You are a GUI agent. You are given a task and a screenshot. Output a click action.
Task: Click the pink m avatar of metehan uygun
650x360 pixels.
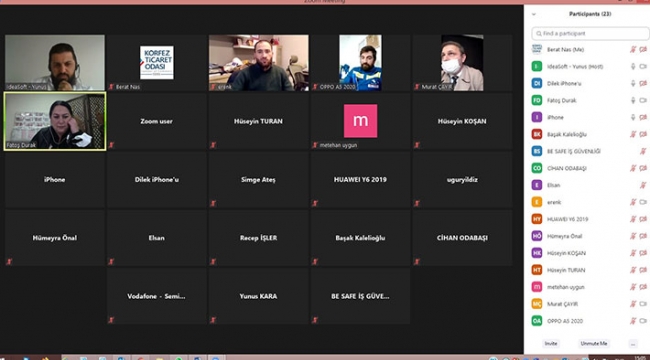(360, 121)
